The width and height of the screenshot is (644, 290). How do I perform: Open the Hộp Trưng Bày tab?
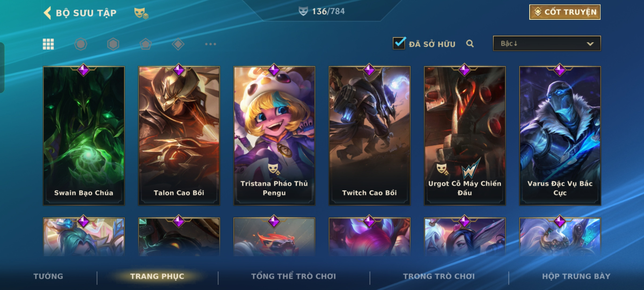pos(576,276)
